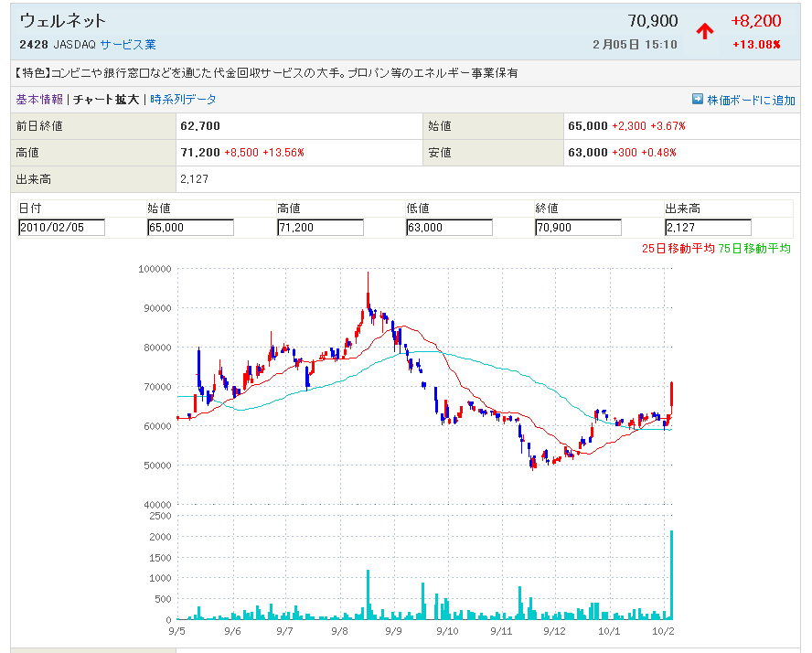This screenshot has width=812, height=653.
Task: Click the 日付 input field showing 2010/02/05
Action: coord(61,228)
